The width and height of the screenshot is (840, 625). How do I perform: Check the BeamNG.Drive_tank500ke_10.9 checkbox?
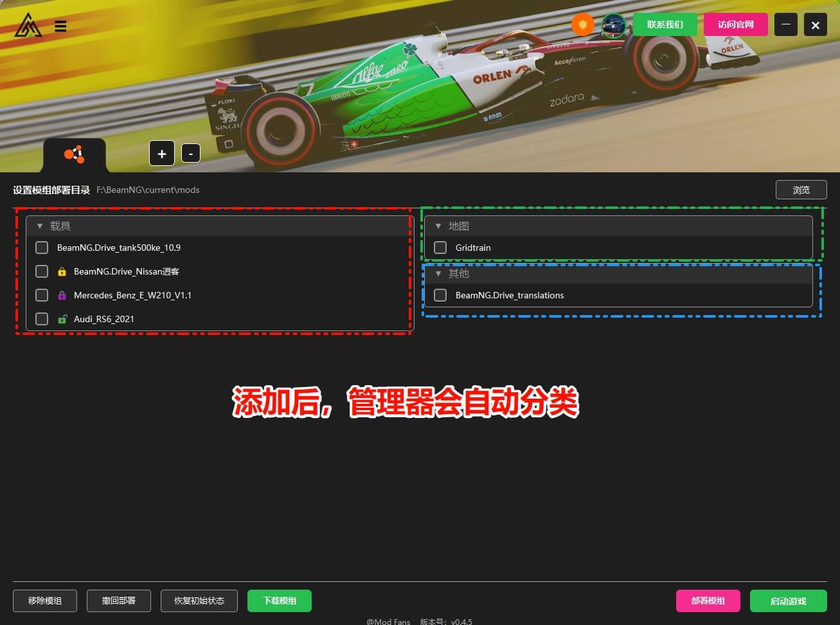[42, 248]
